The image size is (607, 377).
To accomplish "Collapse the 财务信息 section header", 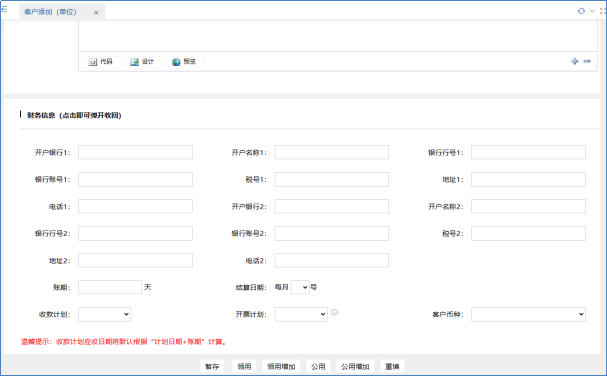I will 74,115.
